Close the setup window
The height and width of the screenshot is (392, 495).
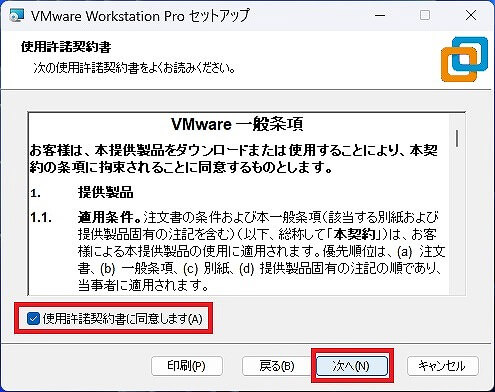[471, 15]
